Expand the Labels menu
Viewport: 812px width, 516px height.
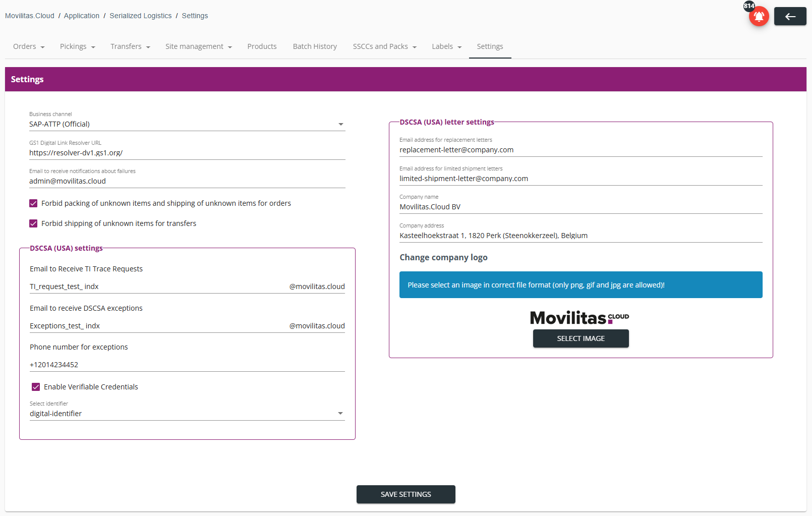(x=447, y=46)
